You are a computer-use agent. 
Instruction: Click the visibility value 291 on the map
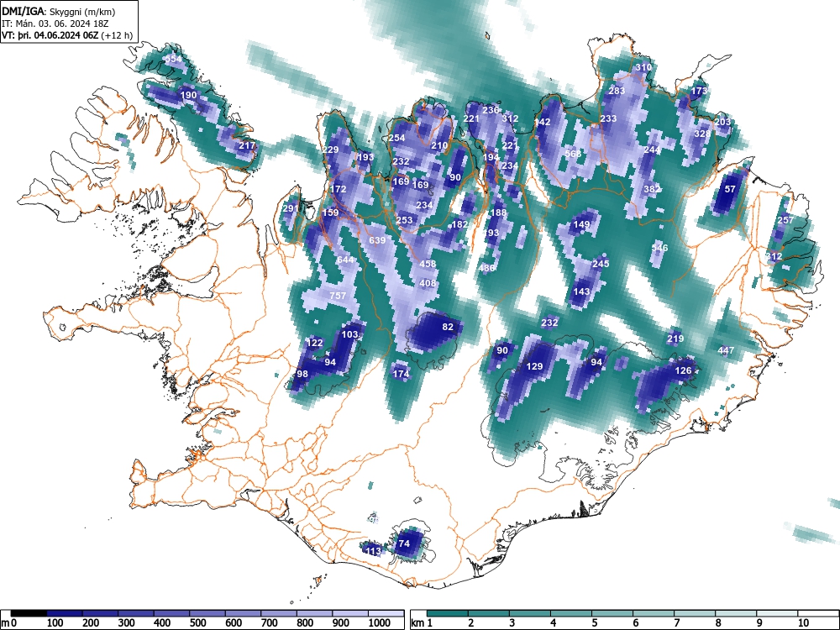(x=291, y=208)
